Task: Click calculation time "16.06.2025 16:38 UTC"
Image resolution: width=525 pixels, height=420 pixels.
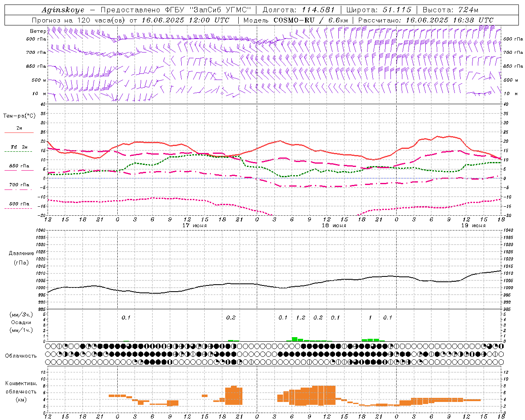Action: pos(450,20)
